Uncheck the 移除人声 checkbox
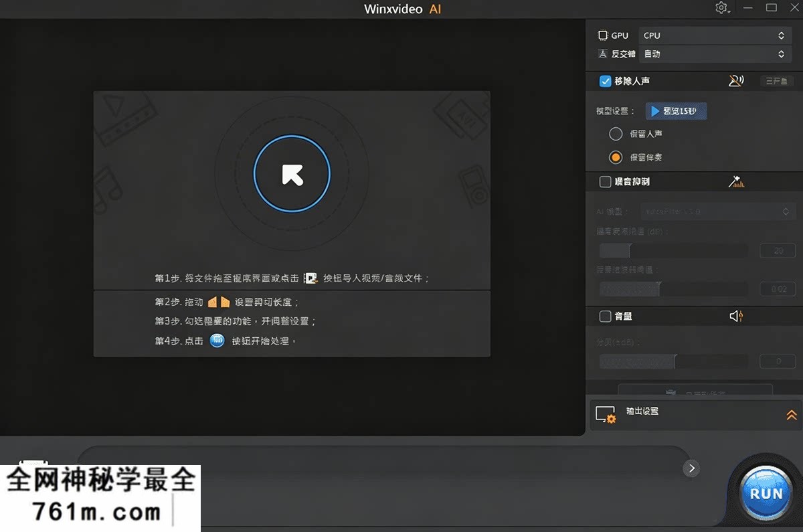Screen dimensions: 803x532 point(605,81)
